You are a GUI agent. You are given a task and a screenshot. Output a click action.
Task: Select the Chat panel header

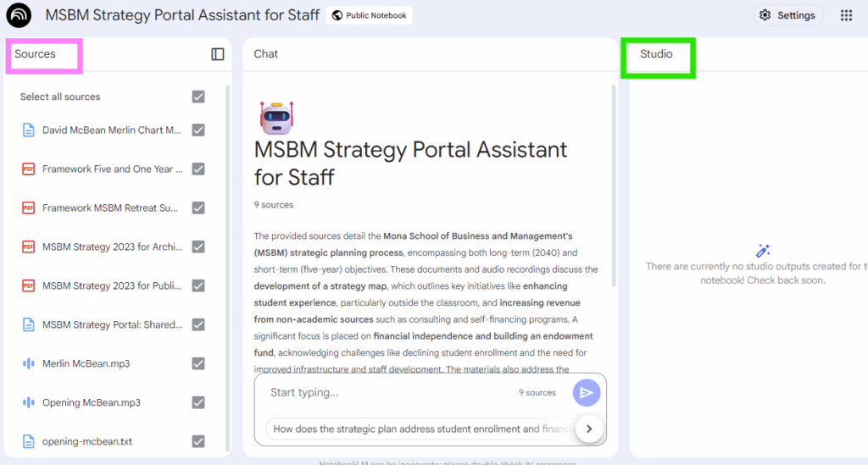(266, 54)
